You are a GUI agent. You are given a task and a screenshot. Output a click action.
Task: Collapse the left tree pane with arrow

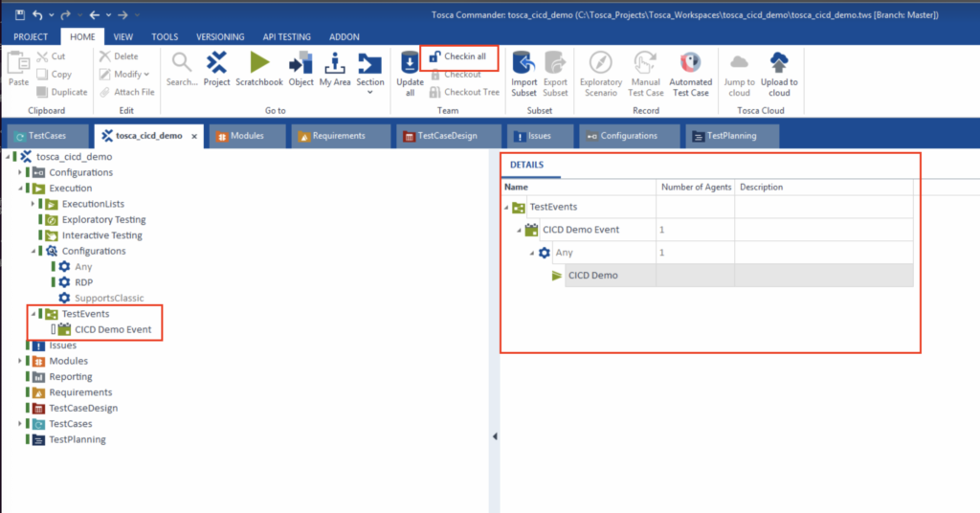(495, 436)
